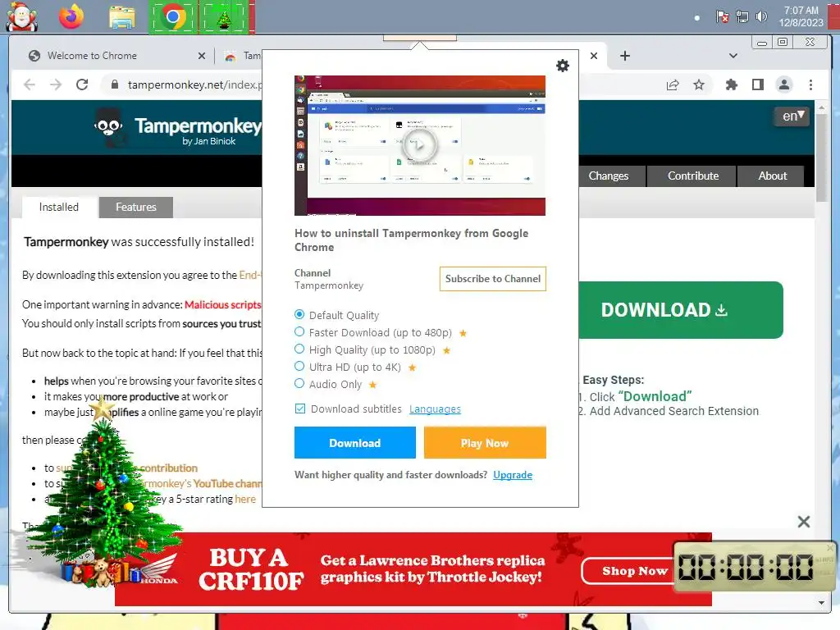Launch Firefox from taskbar
This screenshot has height=630, width=840.
click(71, 16)
